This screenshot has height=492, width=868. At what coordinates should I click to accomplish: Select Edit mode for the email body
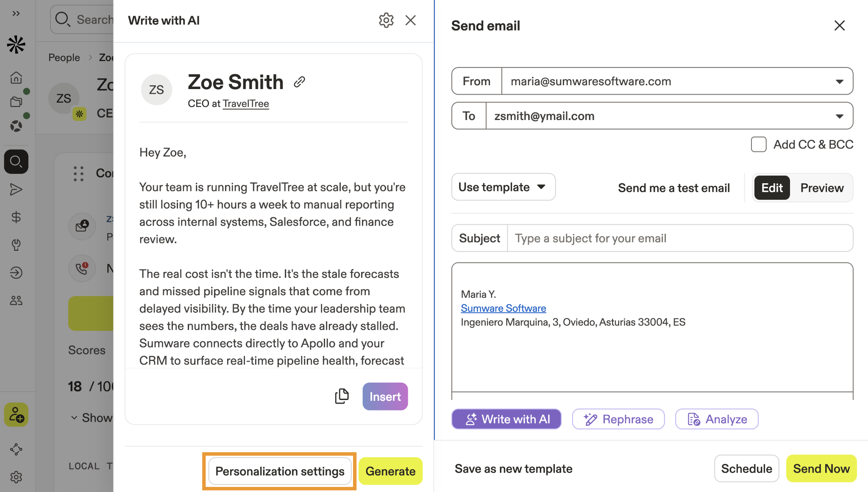pos(771,187)
